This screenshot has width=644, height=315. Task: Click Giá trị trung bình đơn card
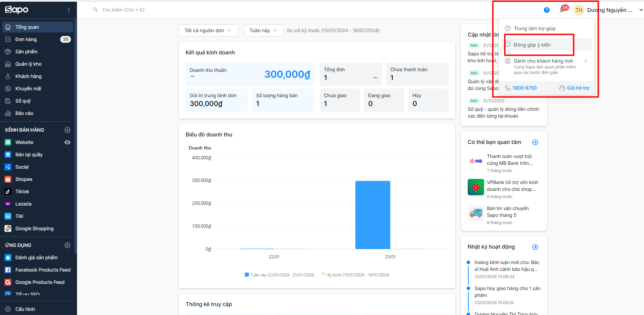point(216,100)
